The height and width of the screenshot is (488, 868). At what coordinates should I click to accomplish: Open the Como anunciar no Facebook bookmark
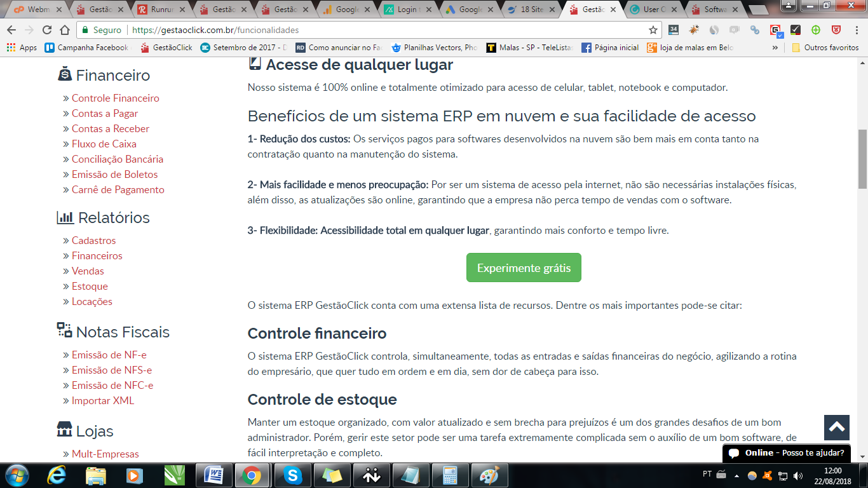click(339, 48)
